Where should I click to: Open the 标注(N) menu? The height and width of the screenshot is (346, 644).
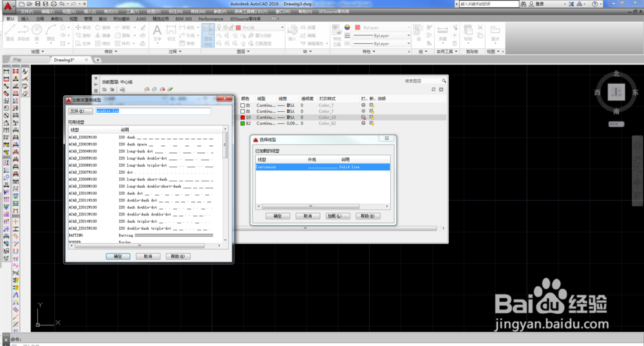point(176,12)
